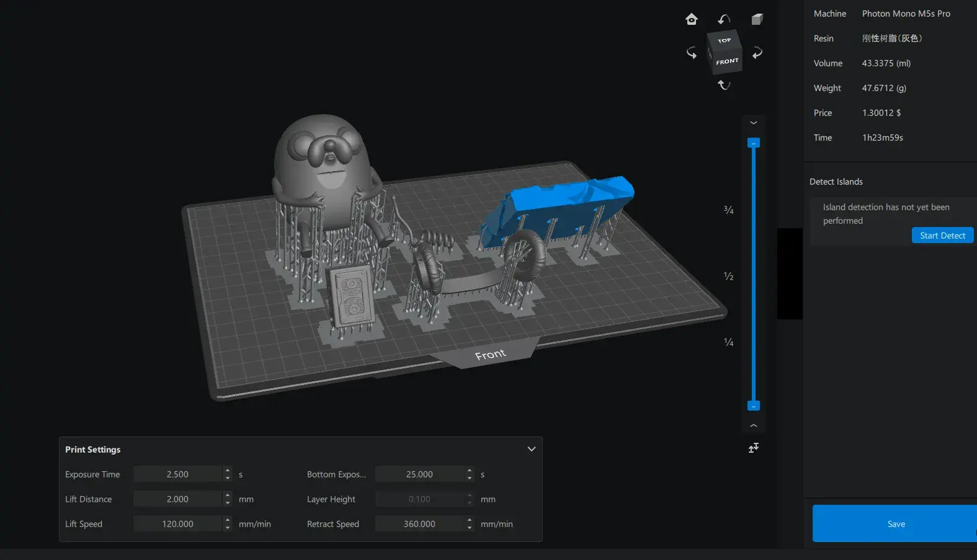Decrease Lift Speed with down stepper
977x560 pixels.
pos(228,528)
